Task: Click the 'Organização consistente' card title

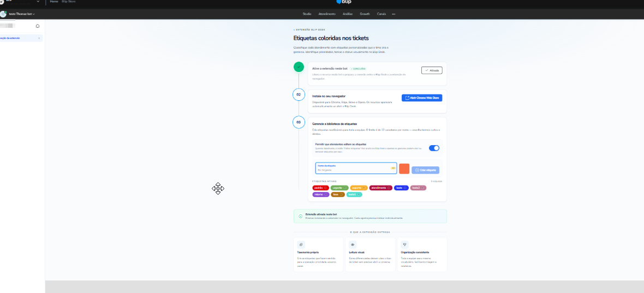Action: point(415,253)
